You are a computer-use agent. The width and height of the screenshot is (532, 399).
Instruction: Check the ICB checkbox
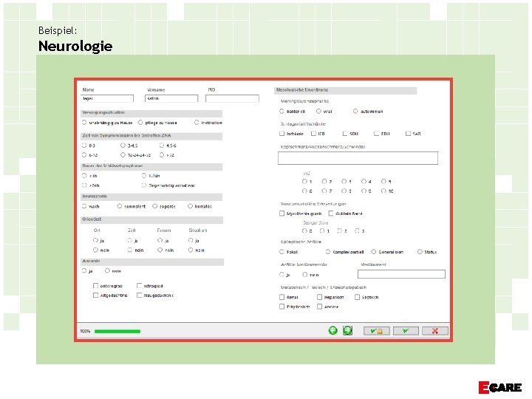click(313, 134)
